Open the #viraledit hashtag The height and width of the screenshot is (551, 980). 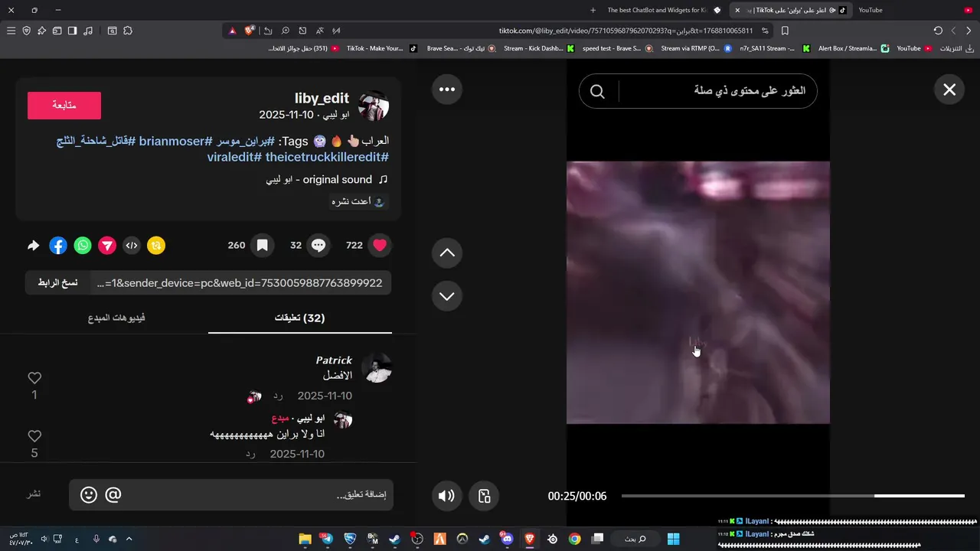(234, 157)
